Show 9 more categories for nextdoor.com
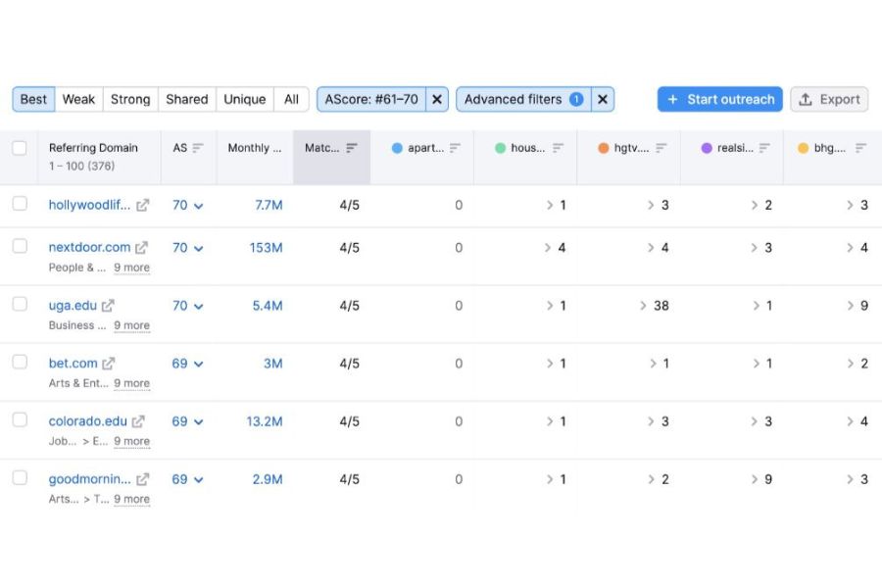 [x=131, y=268]
